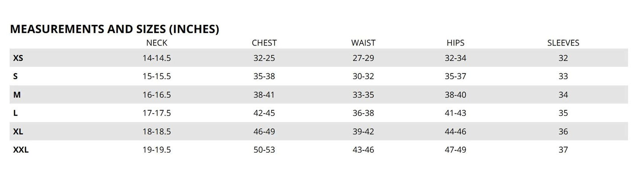This screenshot has width=644, height=186.
Task: Click the HIPS column header
Action: (x=455, y=43)
